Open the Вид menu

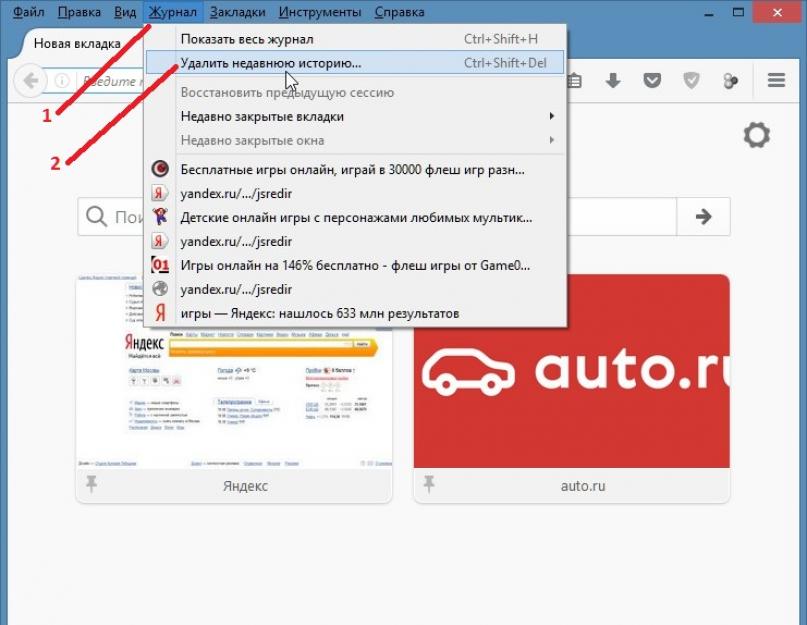pos(125,12)
